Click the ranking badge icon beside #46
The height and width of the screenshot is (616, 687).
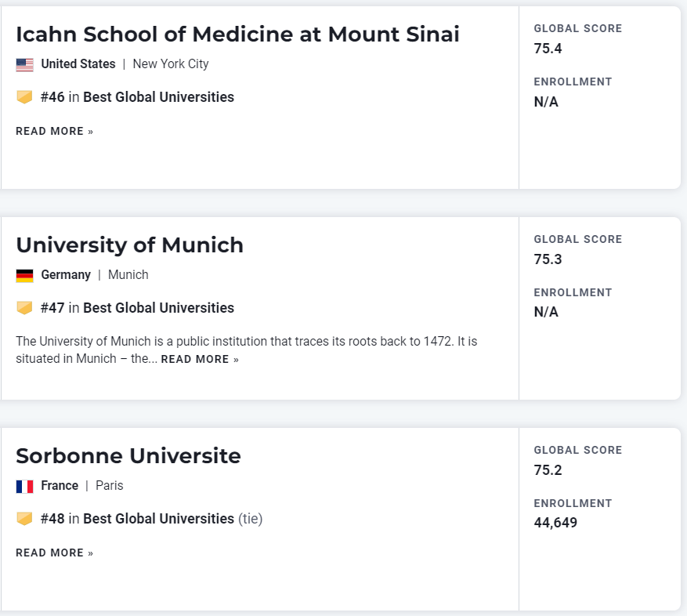click(24, 97)
